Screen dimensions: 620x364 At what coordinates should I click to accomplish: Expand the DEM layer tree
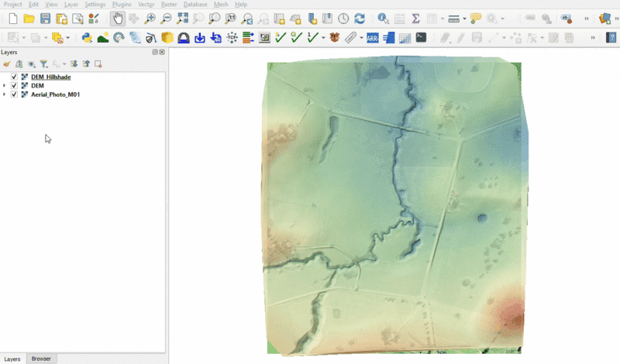pyautogui.click(x=5, y=86)
